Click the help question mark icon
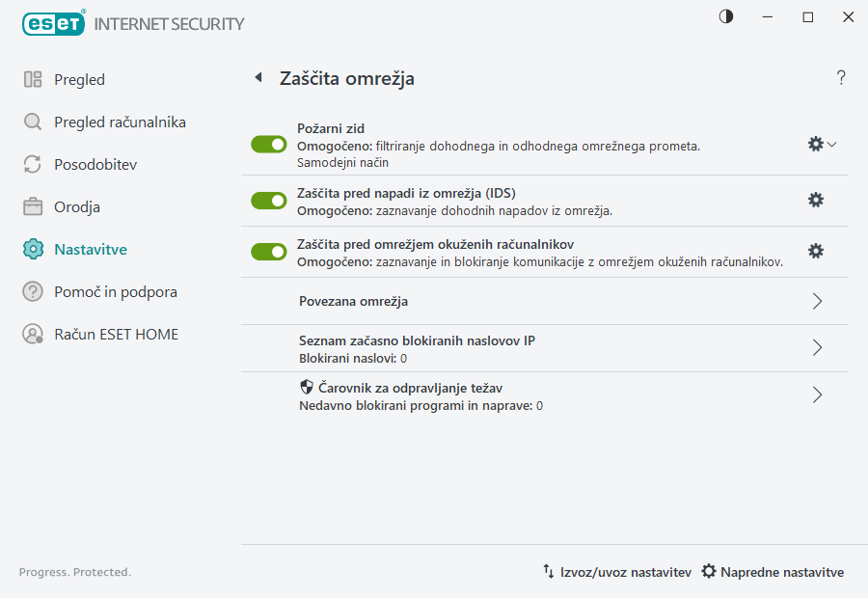 click(840, 77)
